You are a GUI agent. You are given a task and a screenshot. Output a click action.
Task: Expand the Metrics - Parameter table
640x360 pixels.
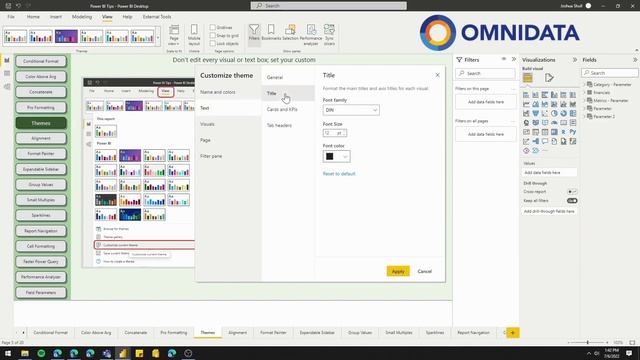pos(584,100)
